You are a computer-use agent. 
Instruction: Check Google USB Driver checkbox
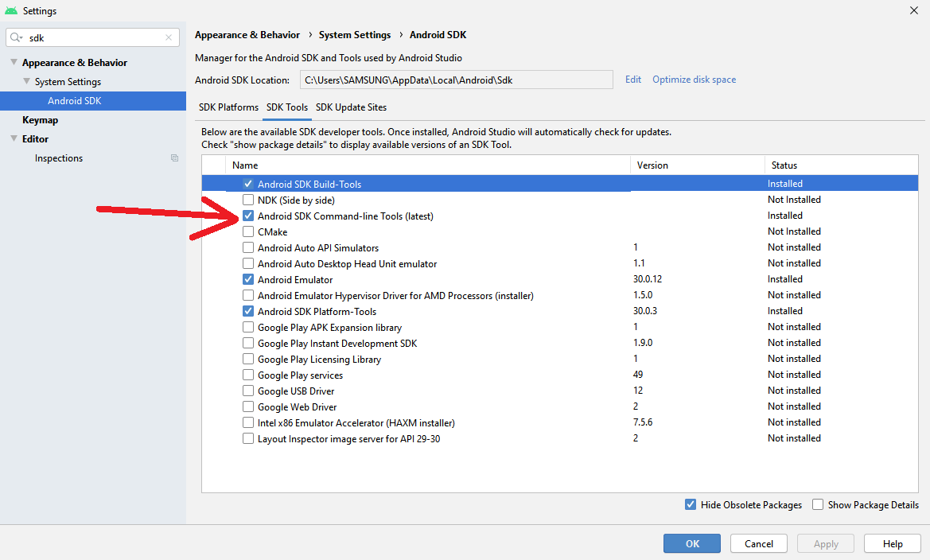[x=248, y=391]
